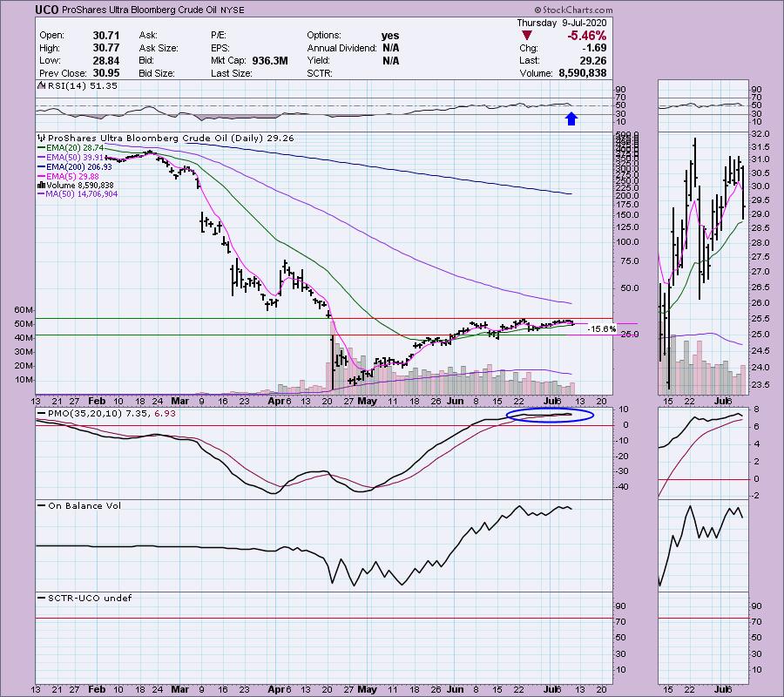The height and width of the screenshot is (697, 784).
Task: Click the pink EMA(5) line swatch in legend
Action: pyautogui.click(x=41, y=177)
